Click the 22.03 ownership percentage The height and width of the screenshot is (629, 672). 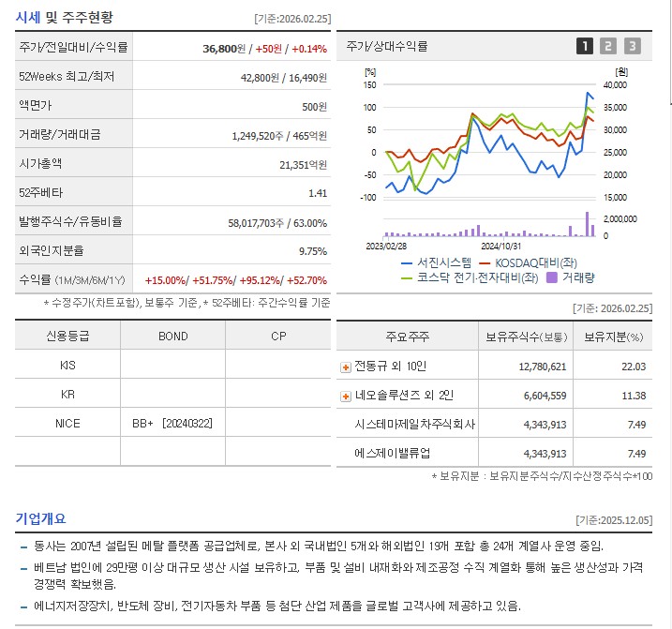(x=634, y=367)
